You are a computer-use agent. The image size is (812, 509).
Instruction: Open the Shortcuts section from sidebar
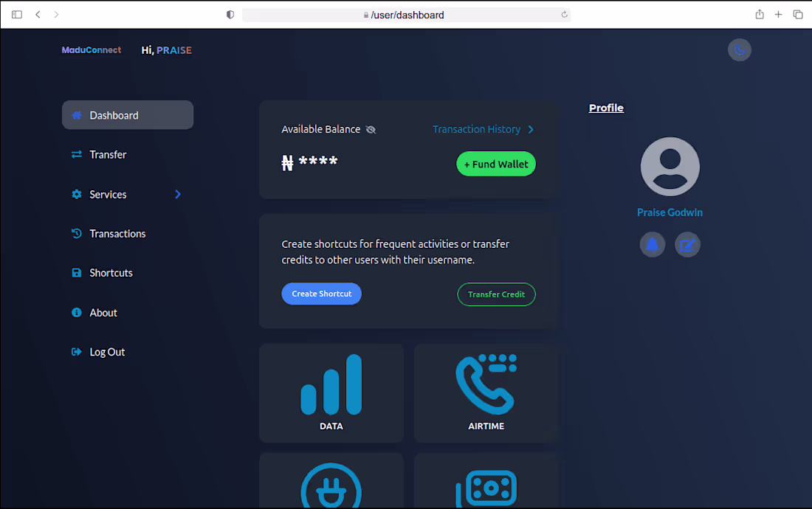[109, 272]
